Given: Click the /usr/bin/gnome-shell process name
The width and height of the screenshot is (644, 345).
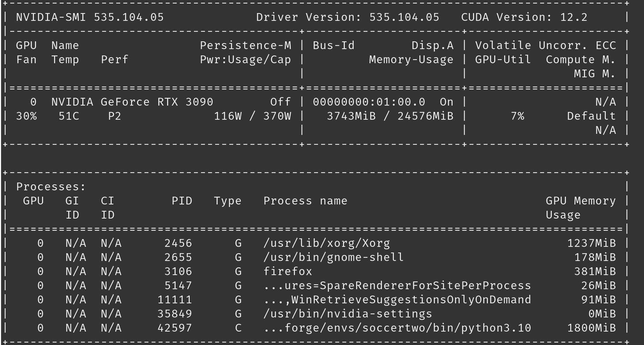Looking at the screenshot, I should tap(333, 257).
